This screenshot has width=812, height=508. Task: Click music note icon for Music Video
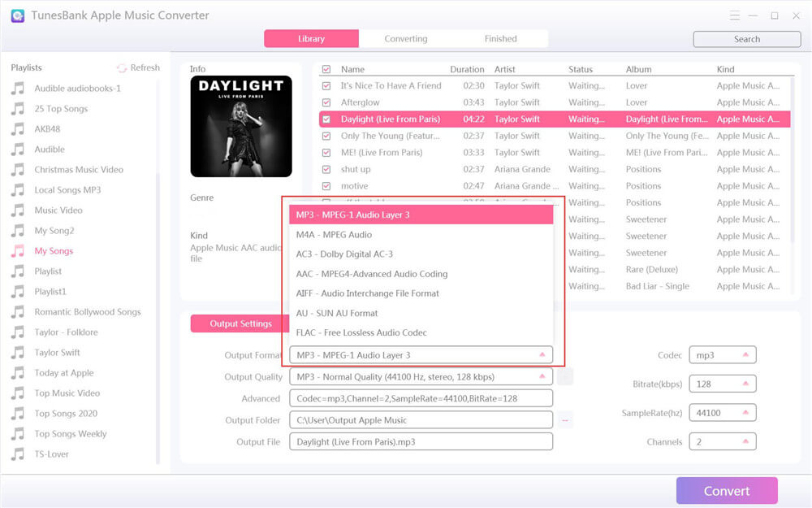coord(18,210)
